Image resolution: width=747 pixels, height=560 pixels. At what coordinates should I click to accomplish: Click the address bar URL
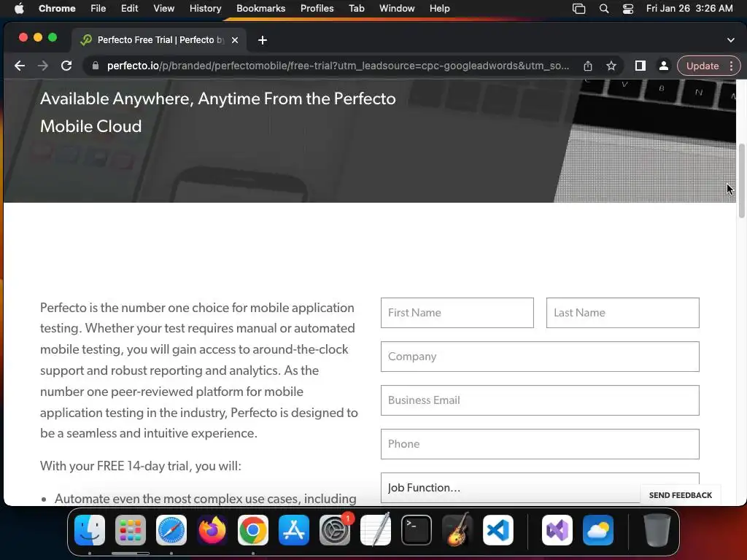click(337, 66)
